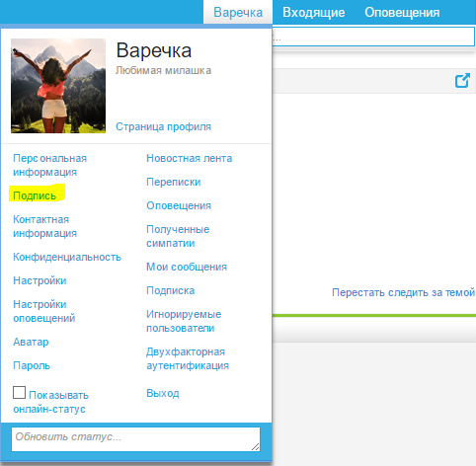Open Конфиденциальность settings
The width and height of the screenshot is (476, 466).
coord(67,257)
